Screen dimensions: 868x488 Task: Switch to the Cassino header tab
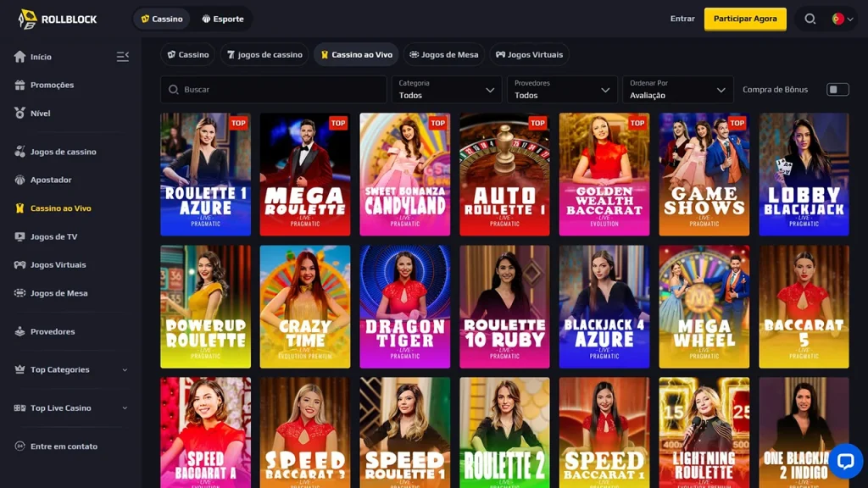tap(162, 19)
